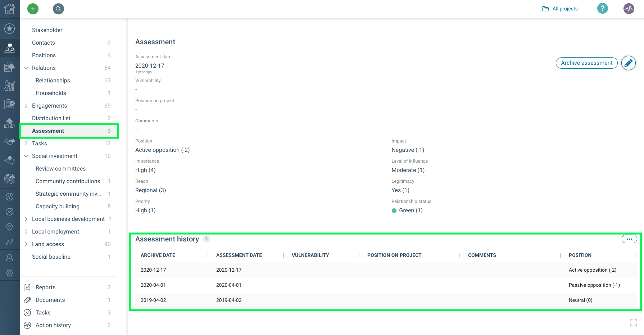Image resolution: width=644 pixels, height=335 pixels.
Task: Expand the Land access chevron
Action: pos(26,244)
